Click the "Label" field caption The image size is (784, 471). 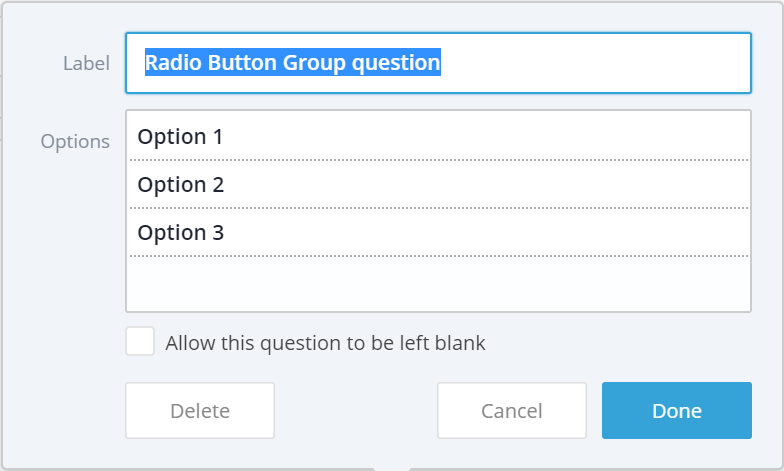(86, 64)
